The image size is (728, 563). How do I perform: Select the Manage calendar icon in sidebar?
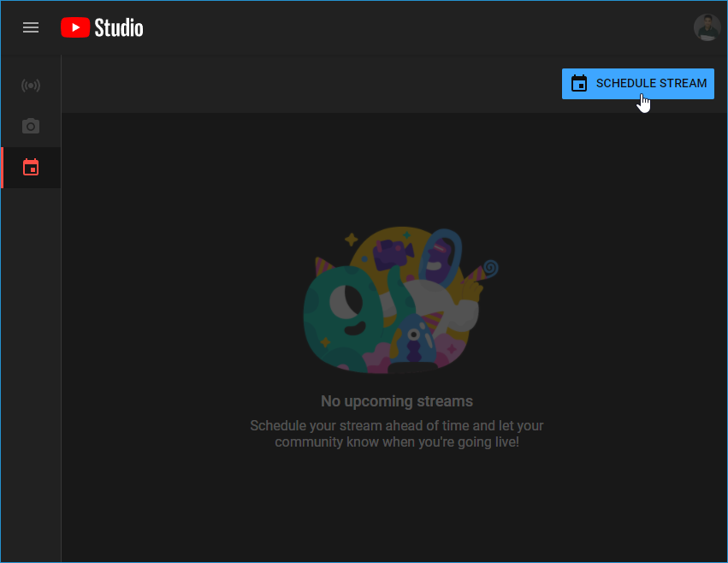click(x=31, y=167)
